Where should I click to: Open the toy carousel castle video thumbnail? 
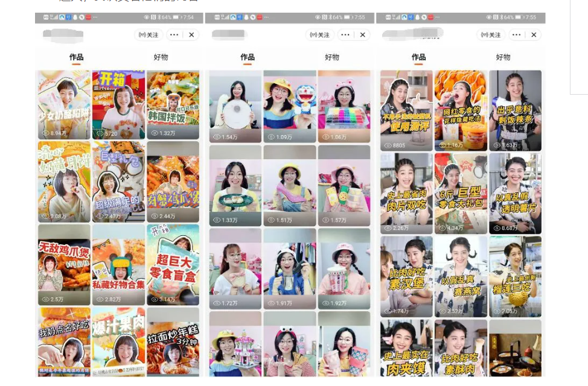click(235, 344)
